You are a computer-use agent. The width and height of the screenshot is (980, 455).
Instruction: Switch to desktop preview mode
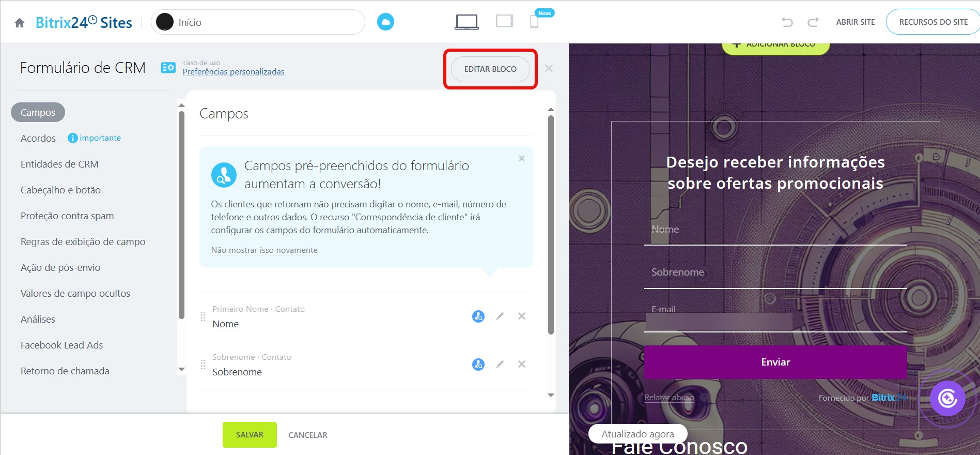tap(466, 22)
